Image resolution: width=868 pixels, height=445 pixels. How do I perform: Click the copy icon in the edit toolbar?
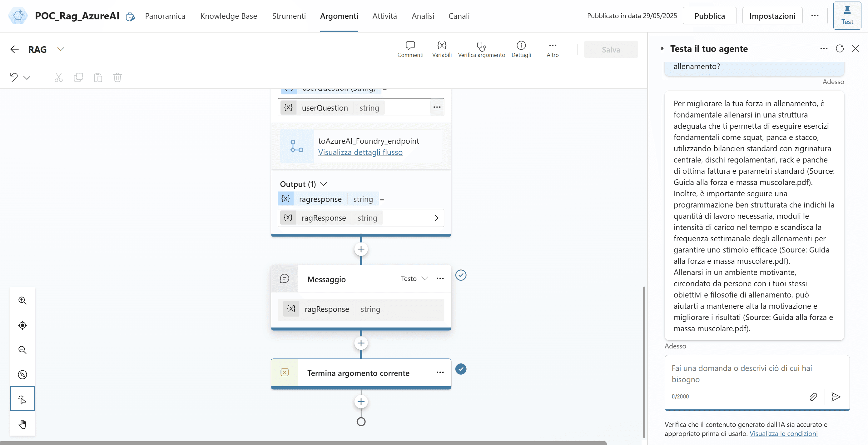(x=78, y=77)
